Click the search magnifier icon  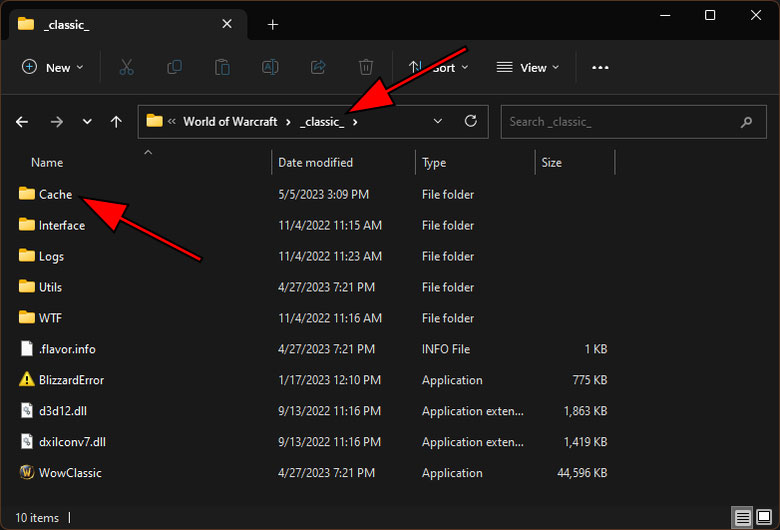click(x=746, y=122)
